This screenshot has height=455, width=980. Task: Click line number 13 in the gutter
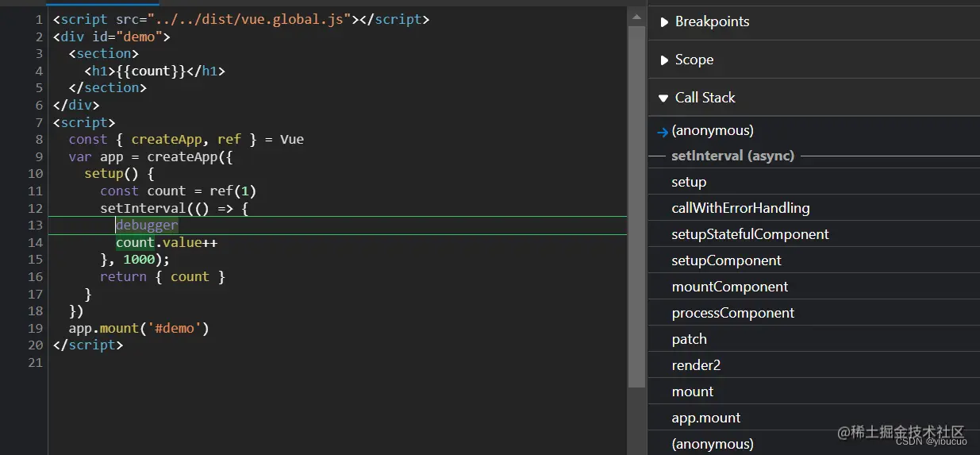point(35,226)
